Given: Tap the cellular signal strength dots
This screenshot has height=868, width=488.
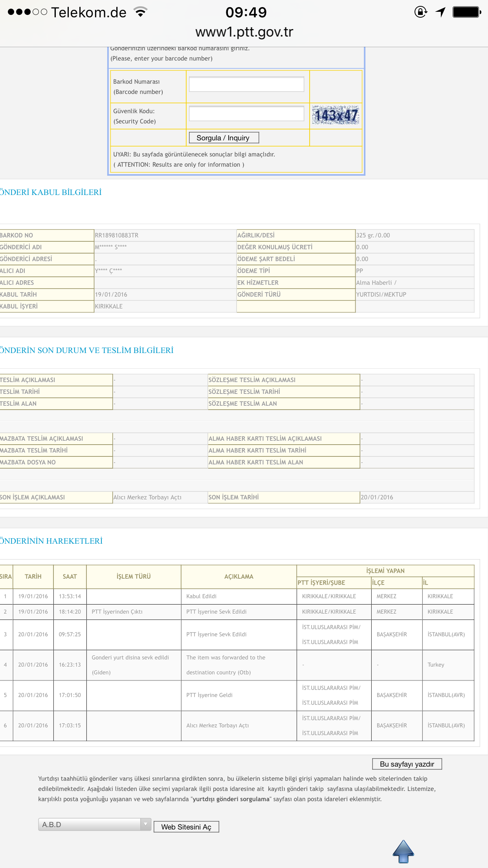Looking at the screenshot, I should coord(28,12).
